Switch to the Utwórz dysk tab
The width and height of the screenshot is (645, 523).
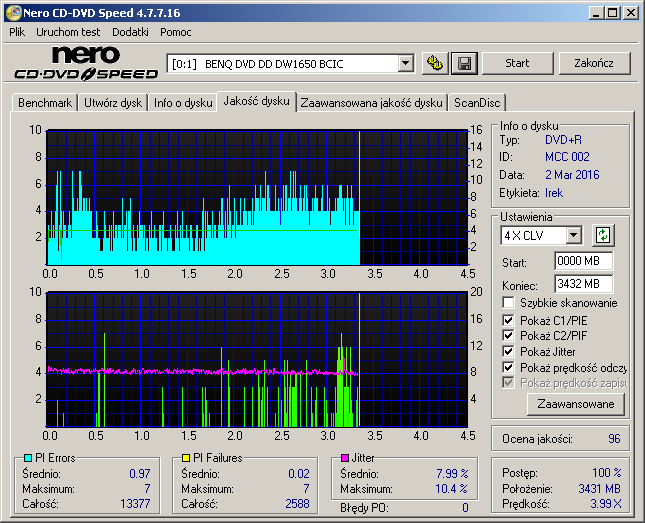tap(113, 102)
